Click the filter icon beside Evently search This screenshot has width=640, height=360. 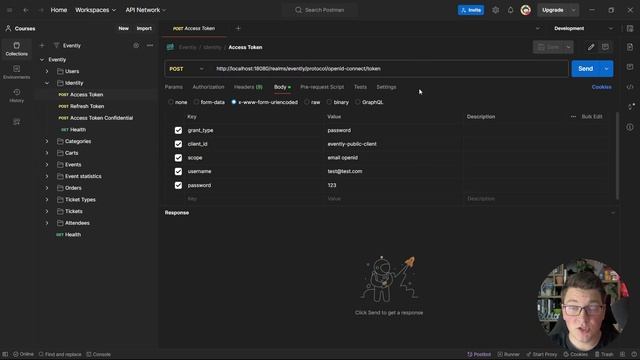pos(56,45)
